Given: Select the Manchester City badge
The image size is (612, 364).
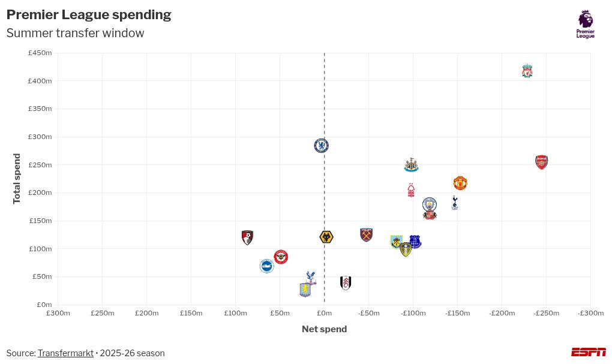Looking at the screenshot, I should click(430, 204).
